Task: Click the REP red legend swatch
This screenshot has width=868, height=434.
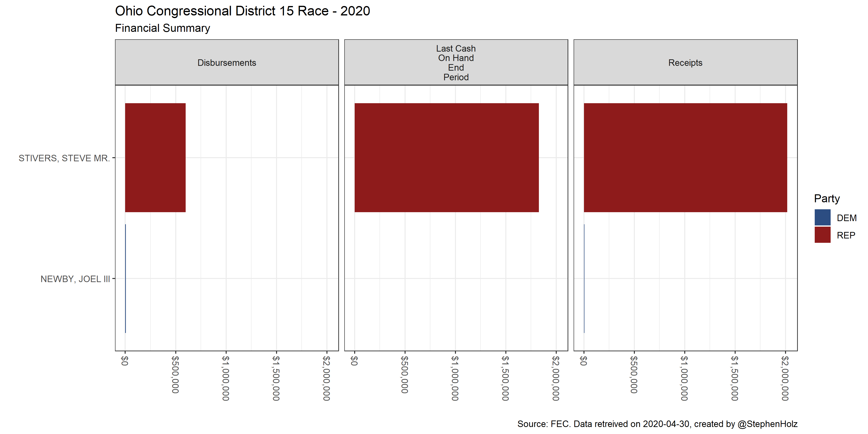Action: (822, 235)
